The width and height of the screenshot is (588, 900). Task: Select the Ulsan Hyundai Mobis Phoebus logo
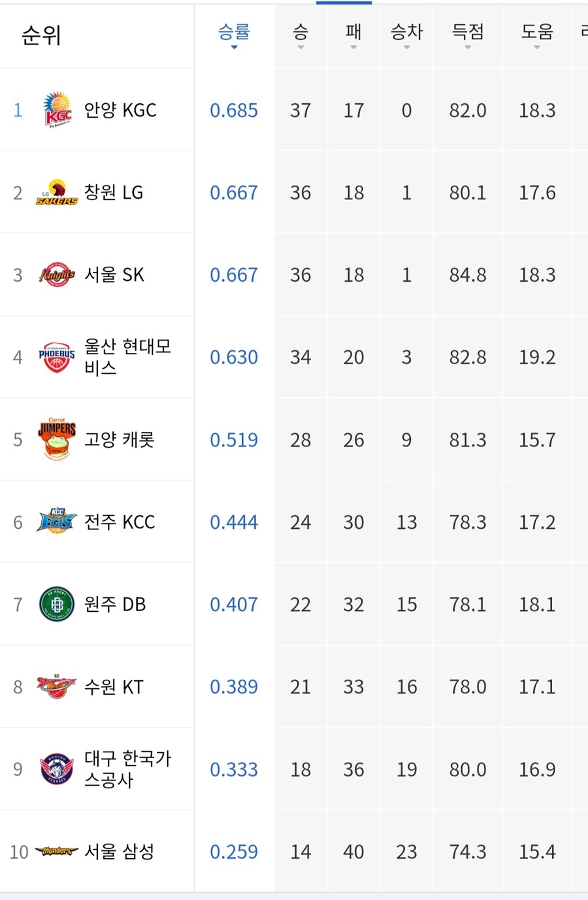coord(56,357)
